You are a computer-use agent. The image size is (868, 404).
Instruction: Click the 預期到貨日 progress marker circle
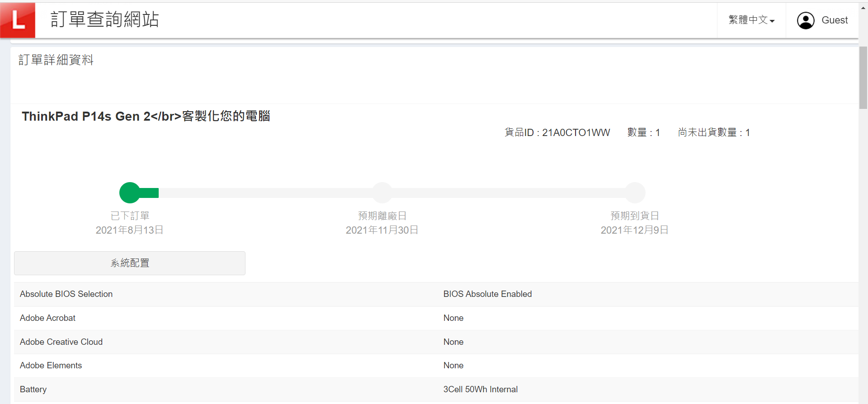tap(635, 193)
